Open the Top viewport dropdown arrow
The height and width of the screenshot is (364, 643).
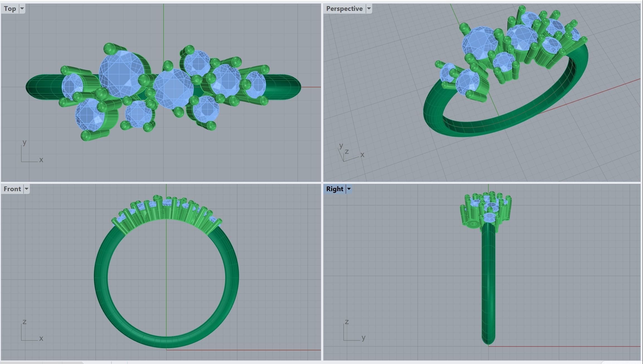pos(22,9)
